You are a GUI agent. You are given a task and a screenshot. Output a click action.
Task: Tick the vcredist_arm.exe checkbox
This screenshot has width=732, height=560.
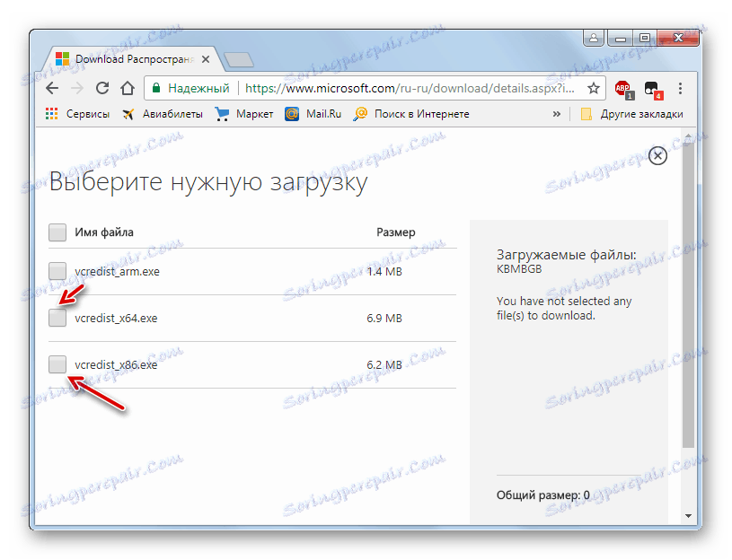pos(57,271)
